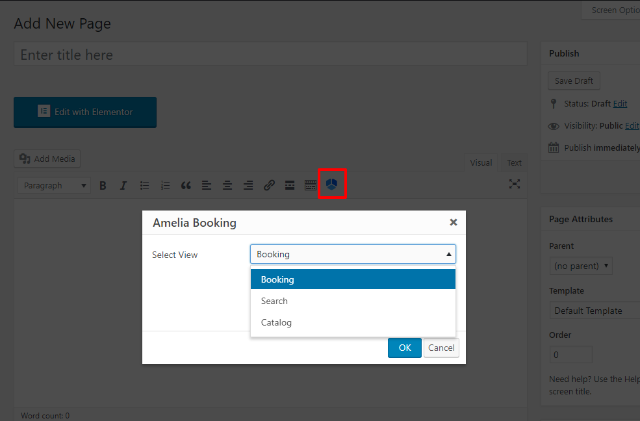Enable distraction-free fullscreen mode

coord(514,184)
